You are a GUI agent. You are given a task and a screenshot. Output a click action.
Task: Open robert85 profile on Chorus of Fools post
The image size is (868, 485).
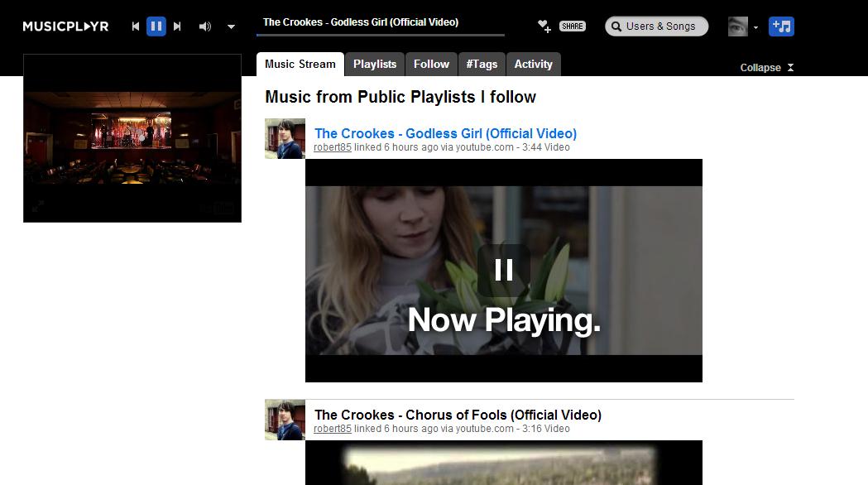tap(332, 429)
